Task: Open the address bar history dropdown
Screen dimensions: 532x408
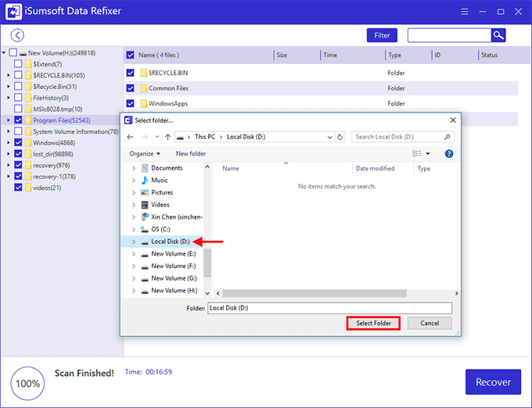Action: (329, 138)
